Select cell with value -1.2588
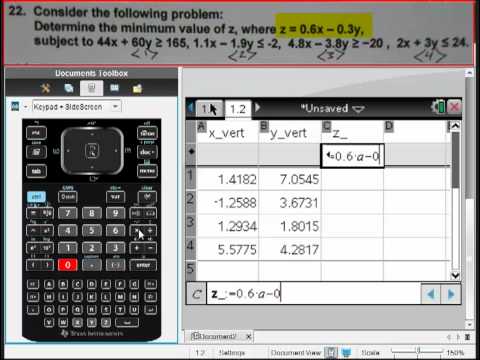This screenshot has height=360, width=480. tap(228, 203)
